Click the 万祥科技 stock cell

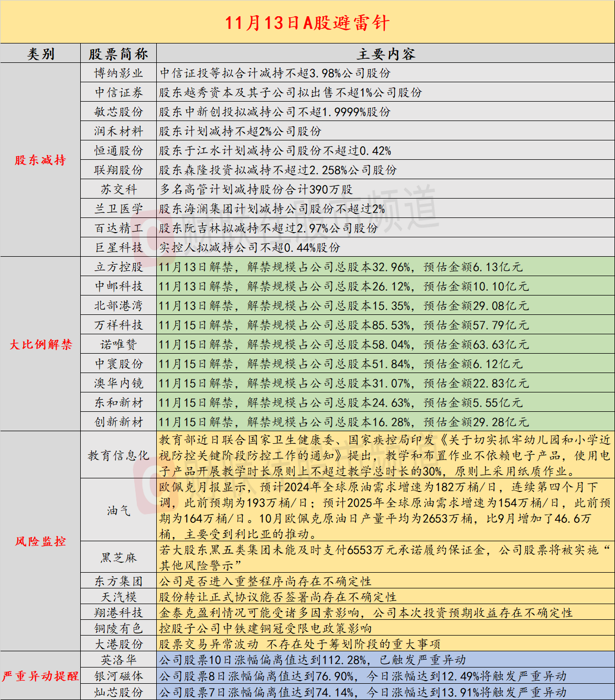pos(118,325)
